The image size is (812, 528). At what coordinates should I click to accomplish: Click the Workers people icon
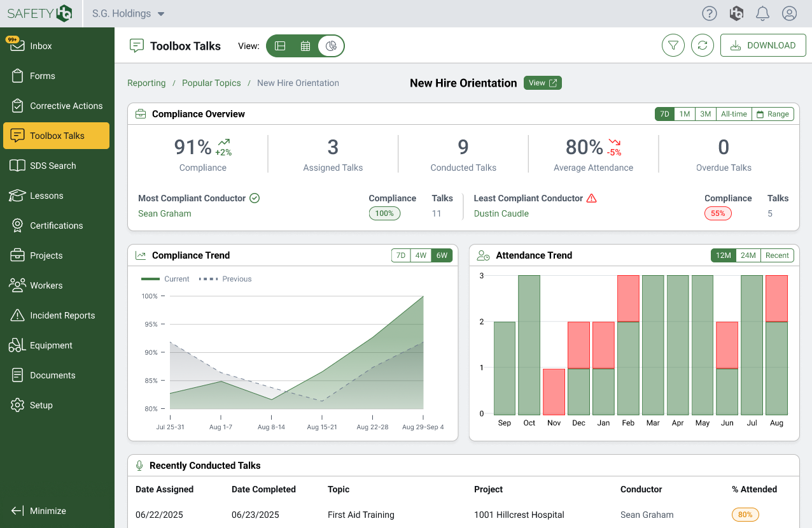(18, 285)
